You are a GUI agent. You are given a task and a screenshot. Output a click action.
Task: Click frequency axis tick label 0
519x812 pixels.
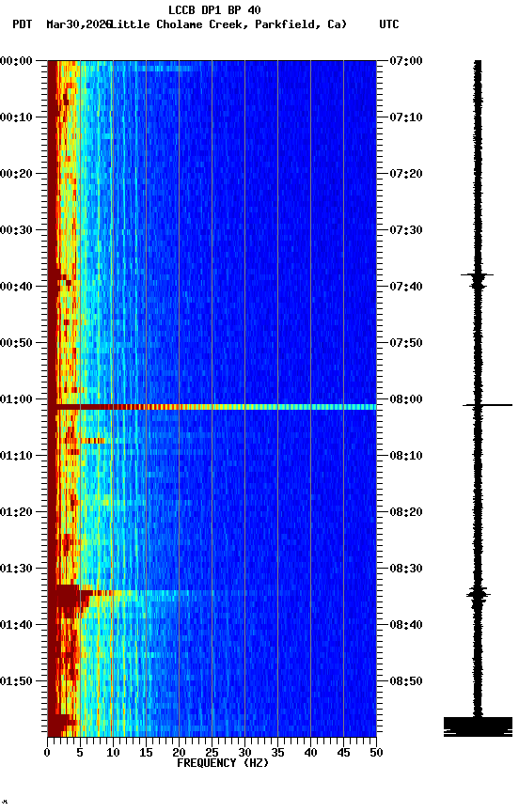[x=48, y=753]
